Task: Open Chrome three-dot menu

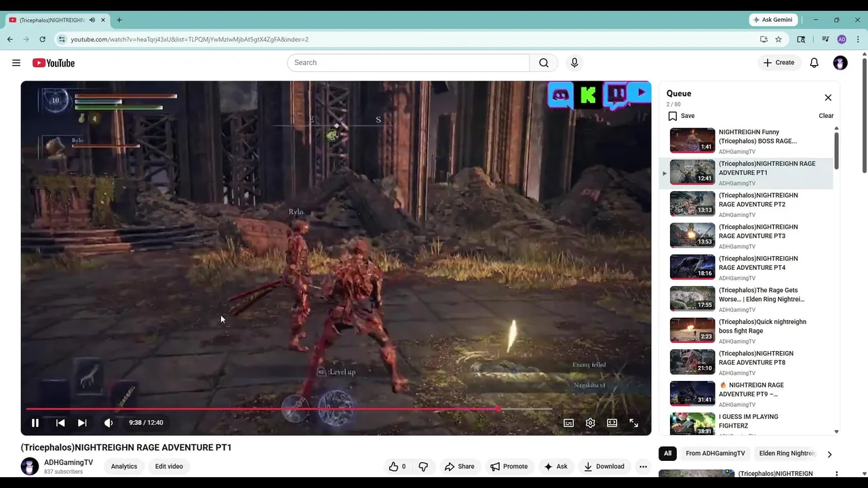Action: (858, 39)
